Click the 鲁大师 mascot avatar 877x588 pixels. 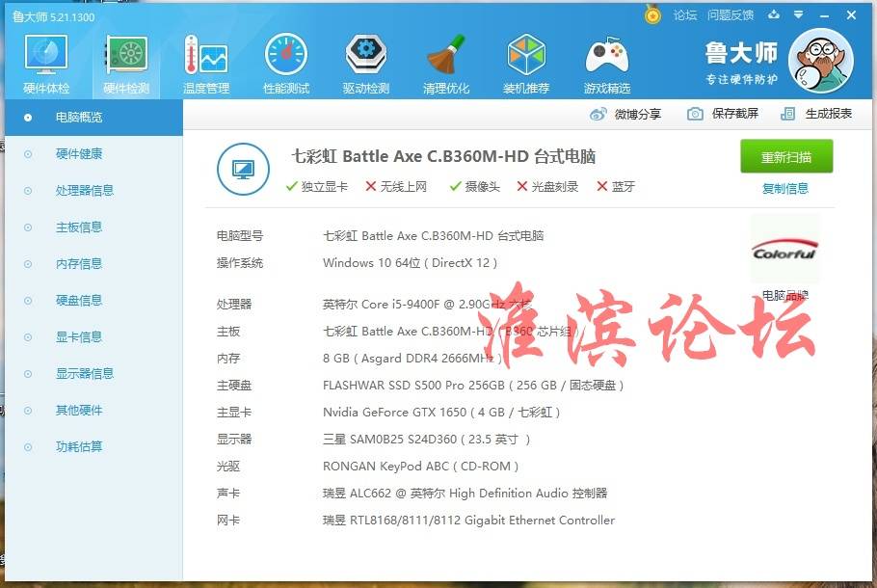point(820,61)
